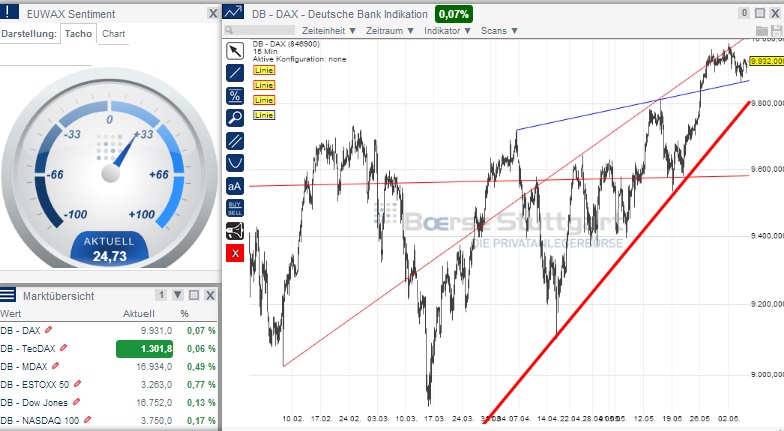Select the trend line drawing tool

[x=235, y=73]
